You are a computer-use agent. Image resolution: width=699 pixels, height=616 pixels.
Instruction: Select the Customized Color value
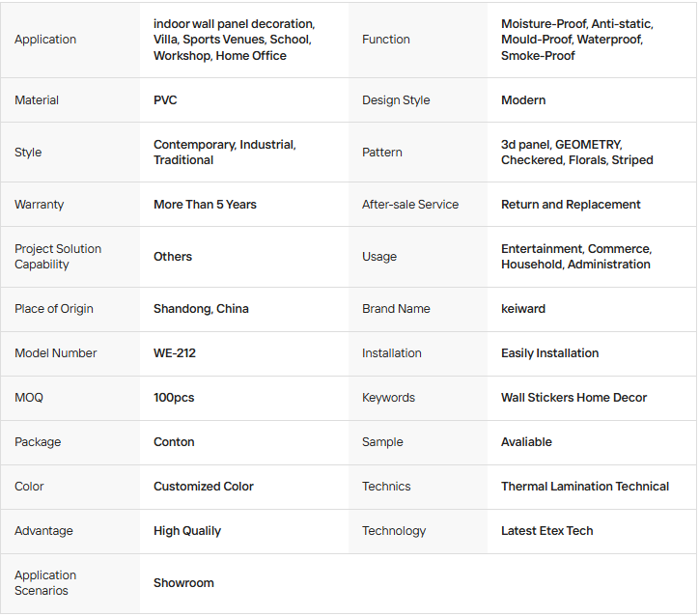click(x=204, y=487)
